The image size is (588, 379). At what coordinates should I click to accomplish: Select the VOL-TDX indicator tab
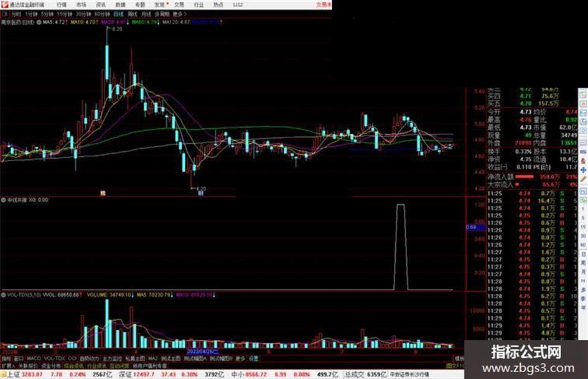(x=54, y=358)
